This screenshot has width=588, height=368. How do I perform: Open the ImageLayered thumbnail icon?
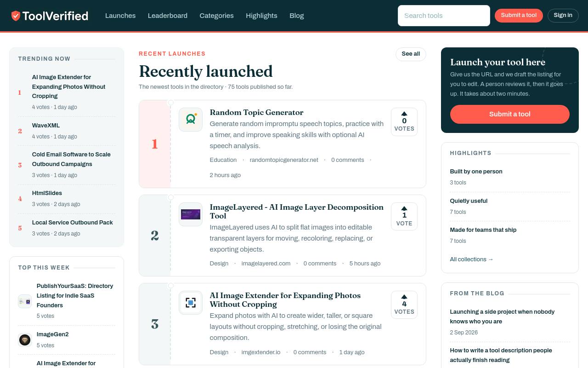pos(191,214)
